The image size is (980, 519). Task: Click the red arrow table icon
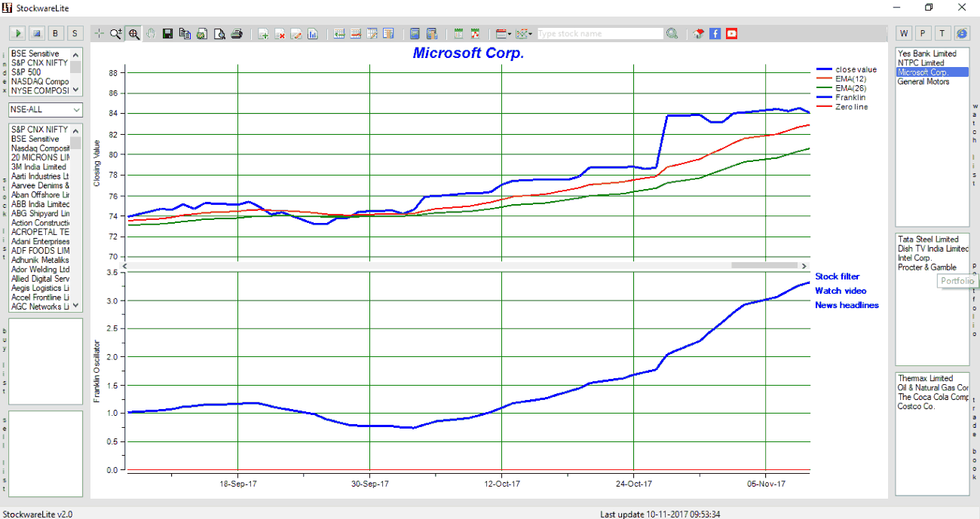coord(356,33)
